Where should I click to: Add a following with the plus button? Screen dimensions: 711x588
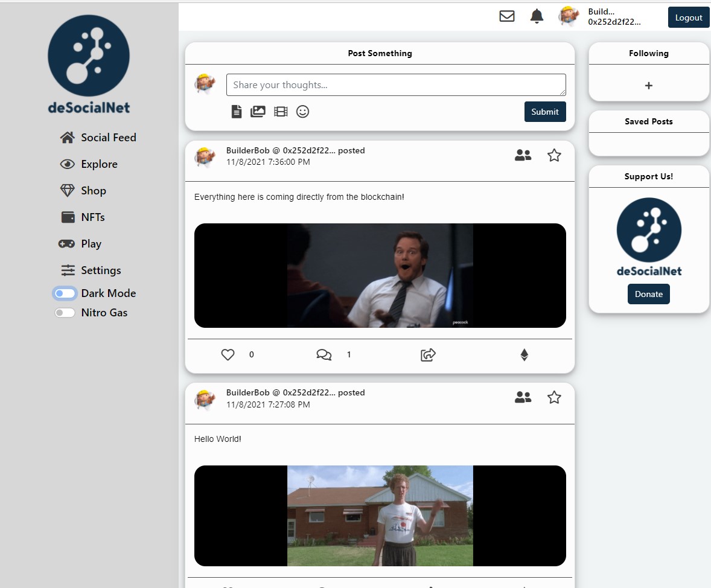[648, 85]
